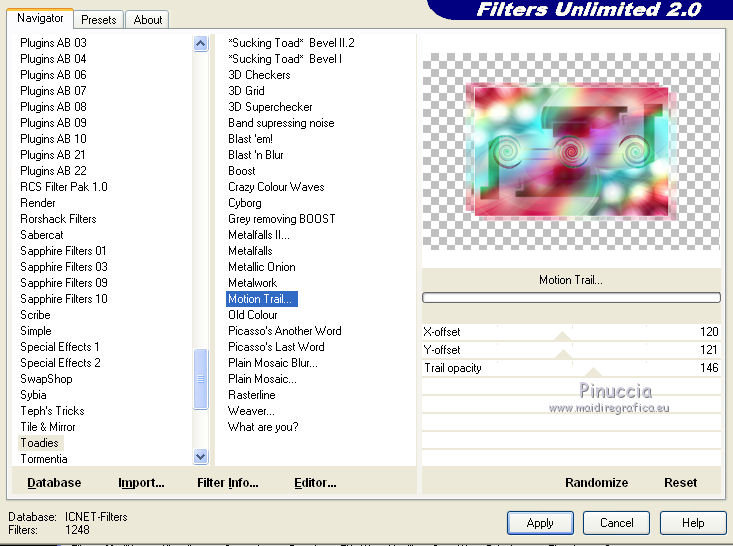Click Import... button
Screen dimensions: 733x546
click(x=141, y=482)
